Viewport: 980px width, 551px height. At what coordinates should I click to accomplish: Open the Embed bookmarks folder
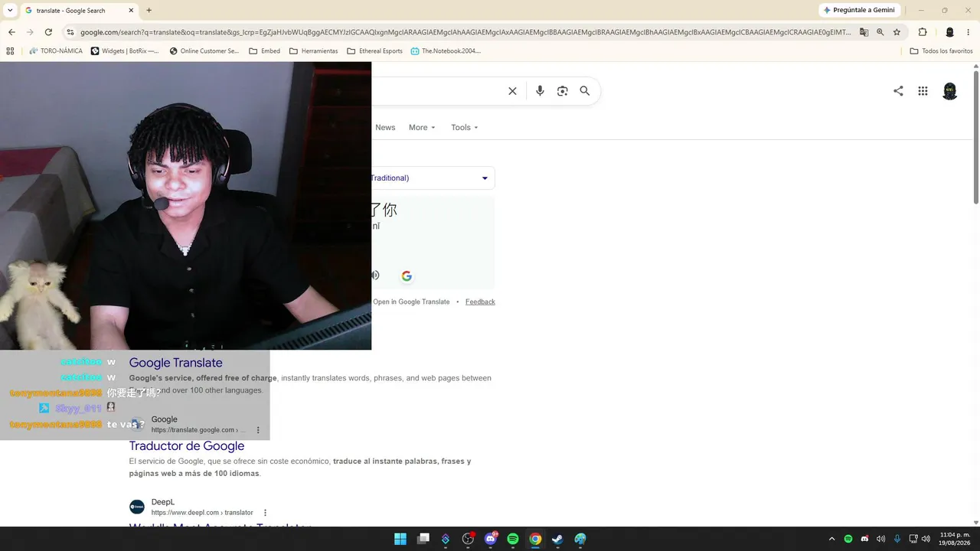point(264,51)
